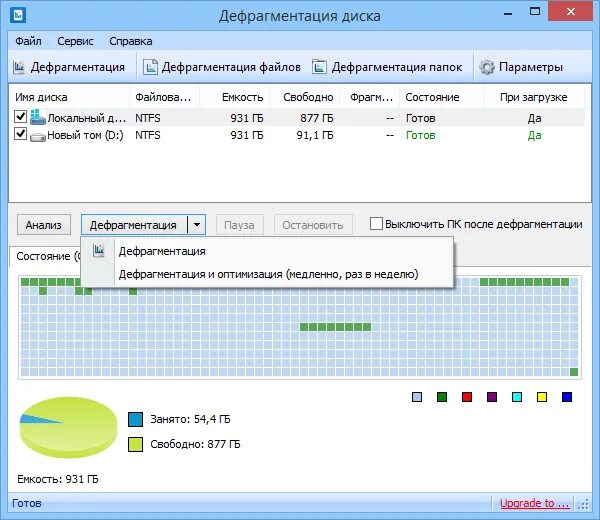Viewport: 600px width, 520px height.
Task: Select the Новый том (D:) drive name
Action: pos(85,135)
